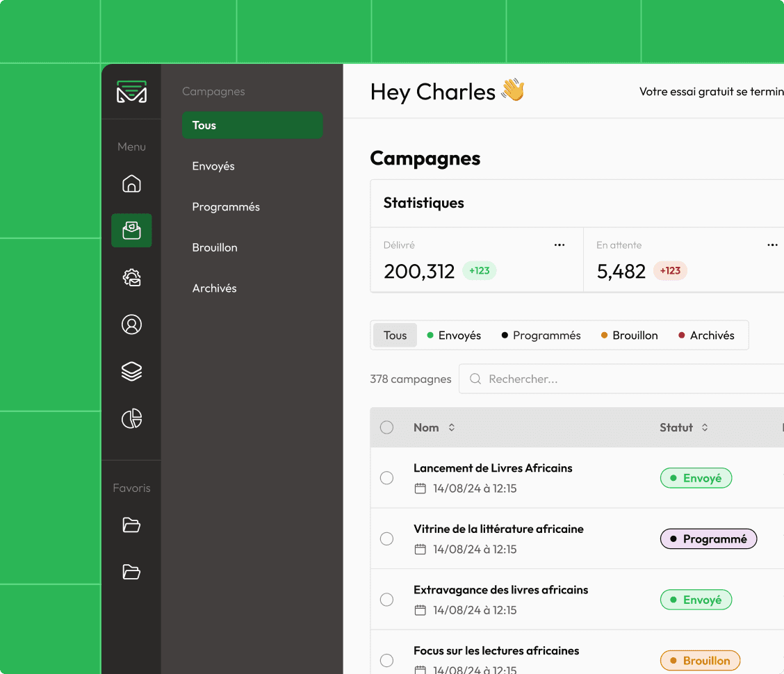Click the 378 campagnes count label
The width and height of the screenshot is (784, 674).
point(411,379)
